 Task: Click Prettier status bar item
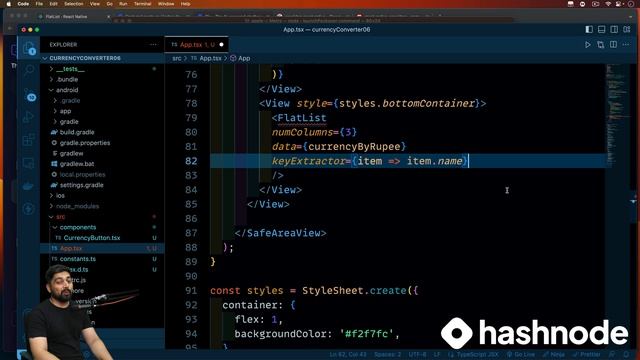click(587, 354)
